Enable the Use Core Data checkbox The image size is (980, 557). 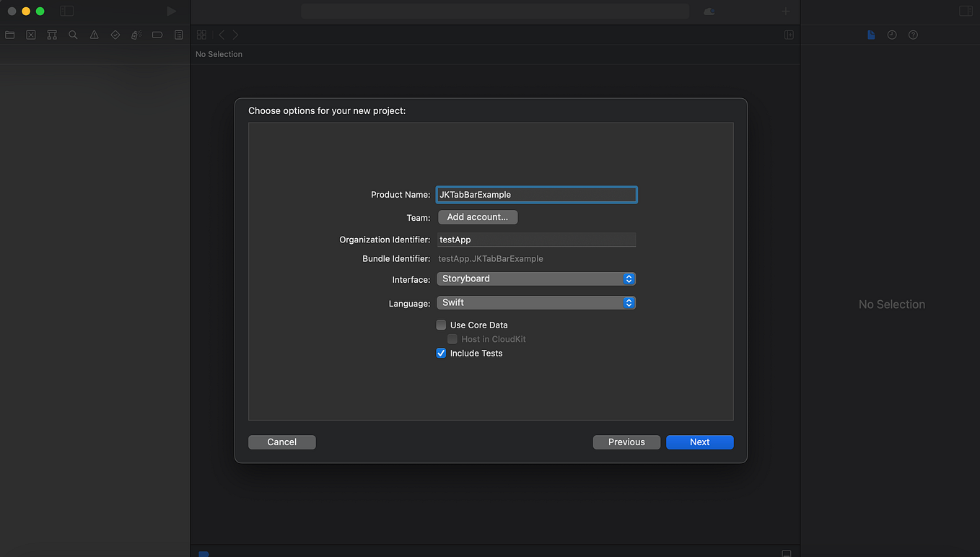[441, 325]
